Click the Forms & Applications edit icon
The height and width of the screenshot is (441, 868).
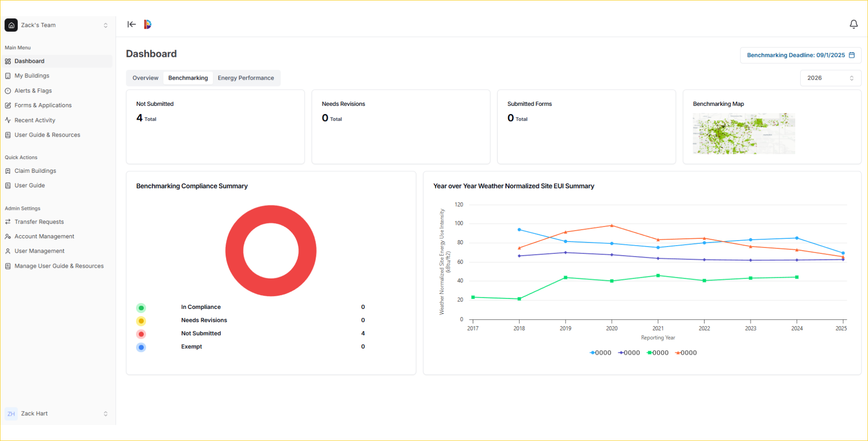[x=8, y=105]
